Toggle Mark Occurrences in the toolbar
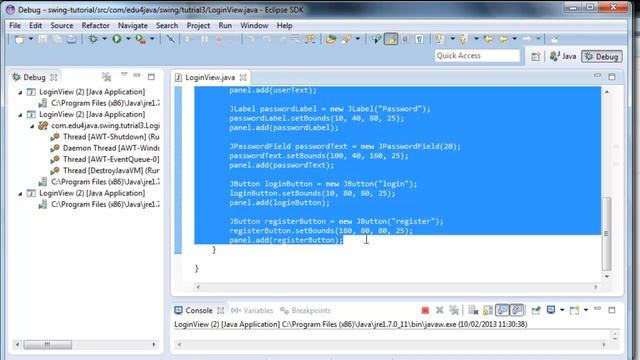This screenshot has height=360, width=640. tap(391, 39)
